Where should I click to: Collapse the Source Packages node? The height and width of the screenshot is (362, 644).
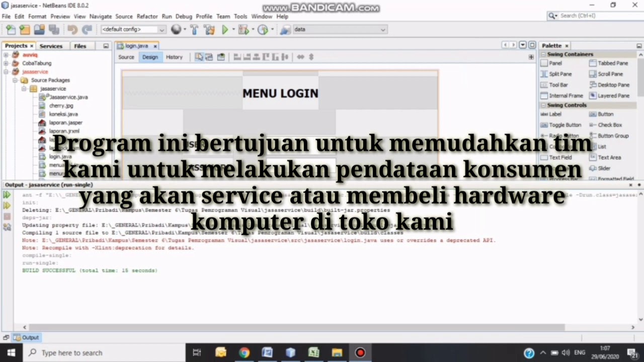click(15, 80)
